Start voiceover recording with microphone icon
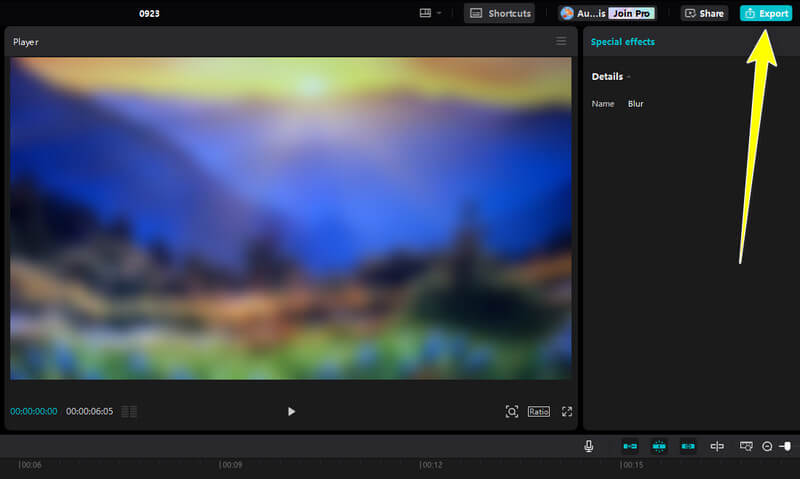The image size is (800, 479). click(x=589, y=446)
